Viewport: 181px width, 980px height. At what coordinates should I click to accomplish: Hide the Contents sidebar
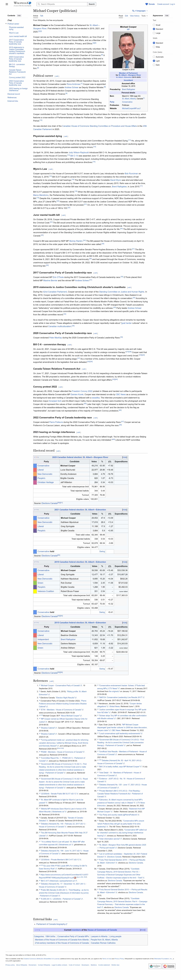[19, 16]
